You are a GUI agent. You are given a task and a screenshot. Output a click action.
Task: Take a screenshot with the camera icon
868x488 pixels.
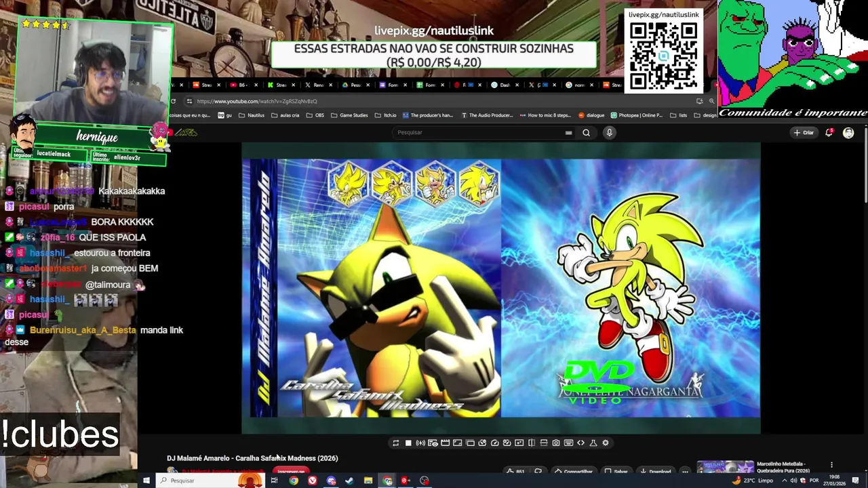[x=556, y=443]
